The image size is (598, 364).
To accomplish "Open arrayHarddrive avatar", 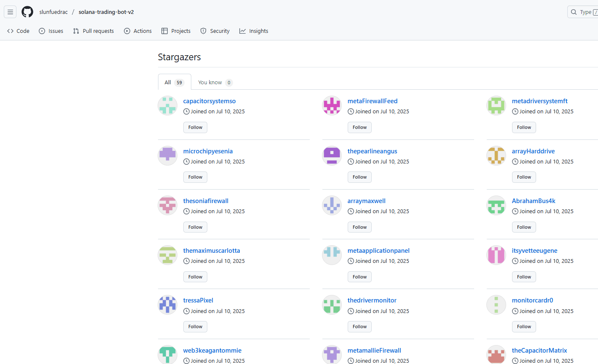I will point(496,155).
